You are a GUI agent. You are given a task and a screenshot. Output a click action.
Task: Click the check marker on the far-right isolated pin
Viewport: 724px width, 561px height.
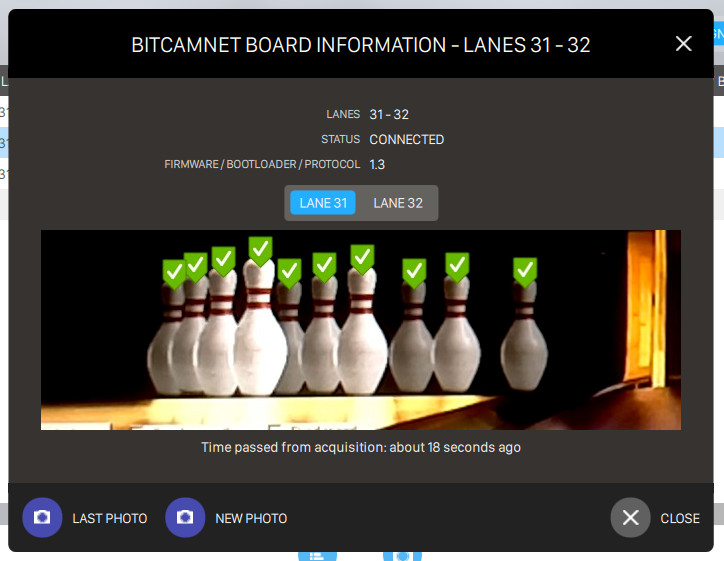pos(525,272)
